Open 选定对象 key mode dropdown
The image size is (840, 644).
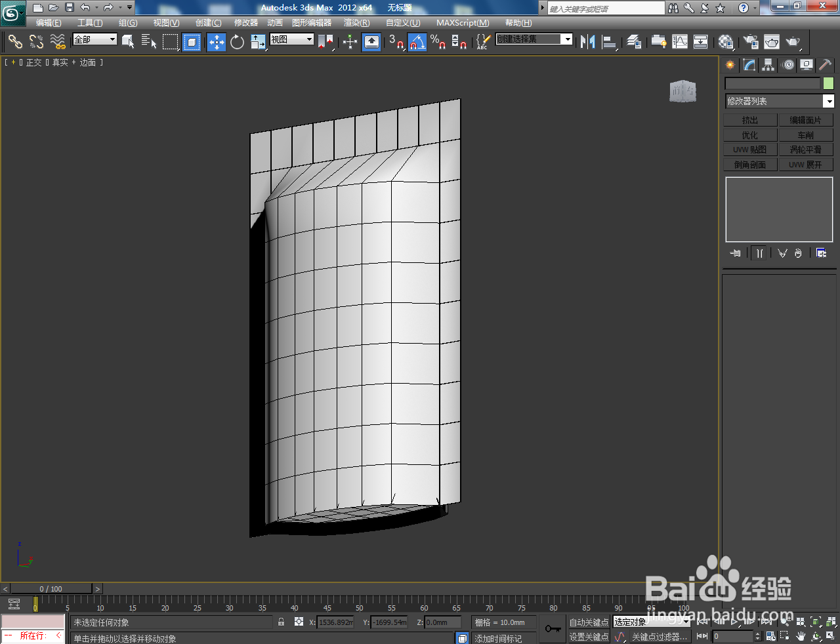tap(651, 622)
